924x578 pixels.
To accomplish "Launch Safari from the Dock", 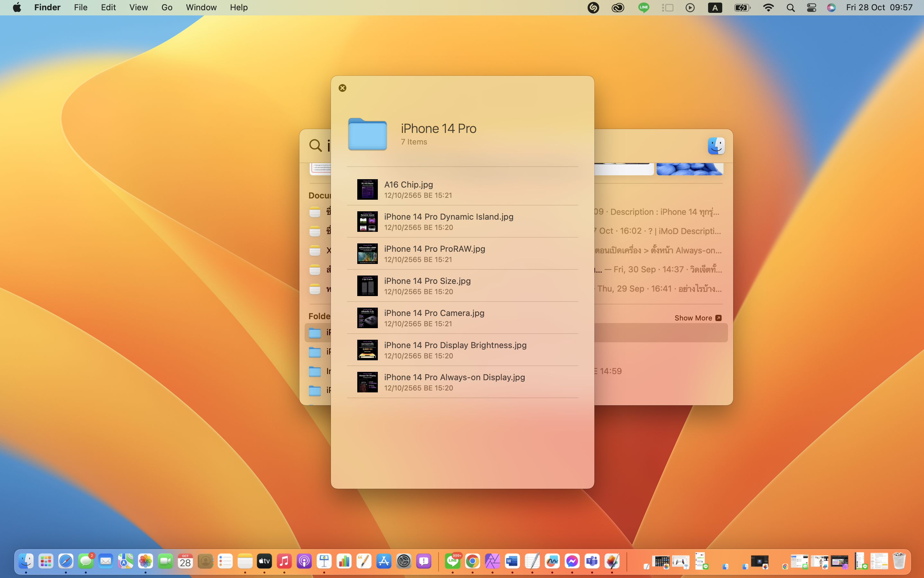I will coord(66,561).
